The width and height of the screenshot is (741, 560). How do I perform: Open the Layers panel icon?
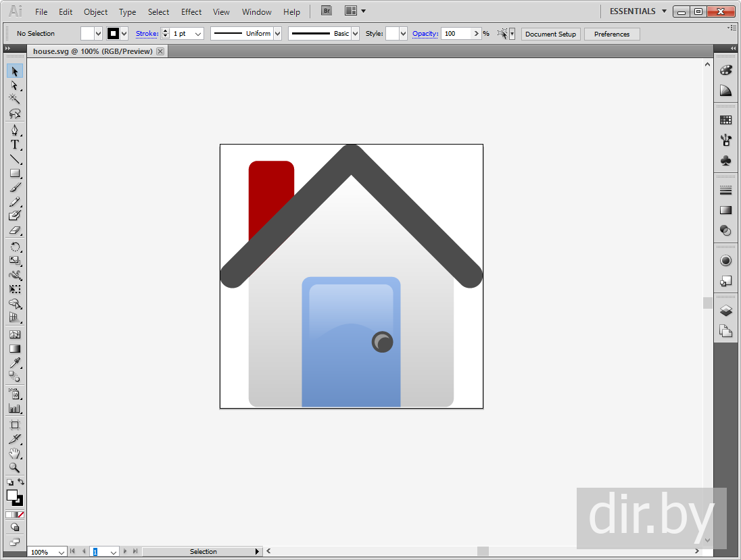click(x=726, y=311)
